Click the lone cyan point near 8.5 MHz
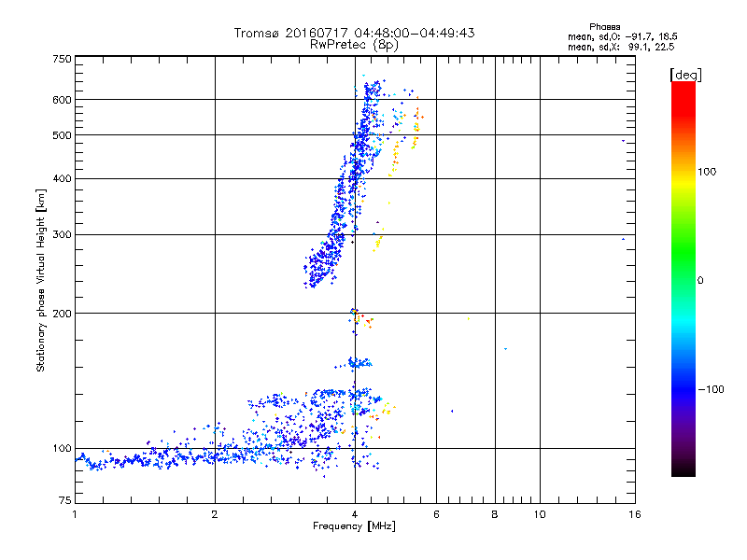This screenshot has width=747, height=560. (x=505, y=349)
